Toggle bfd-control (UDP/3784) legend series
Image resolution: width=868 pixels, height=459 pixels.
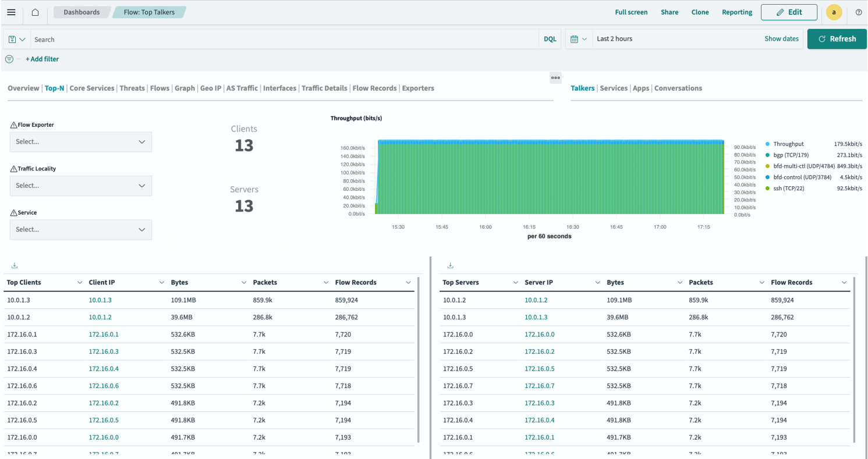tap(799, 177)
